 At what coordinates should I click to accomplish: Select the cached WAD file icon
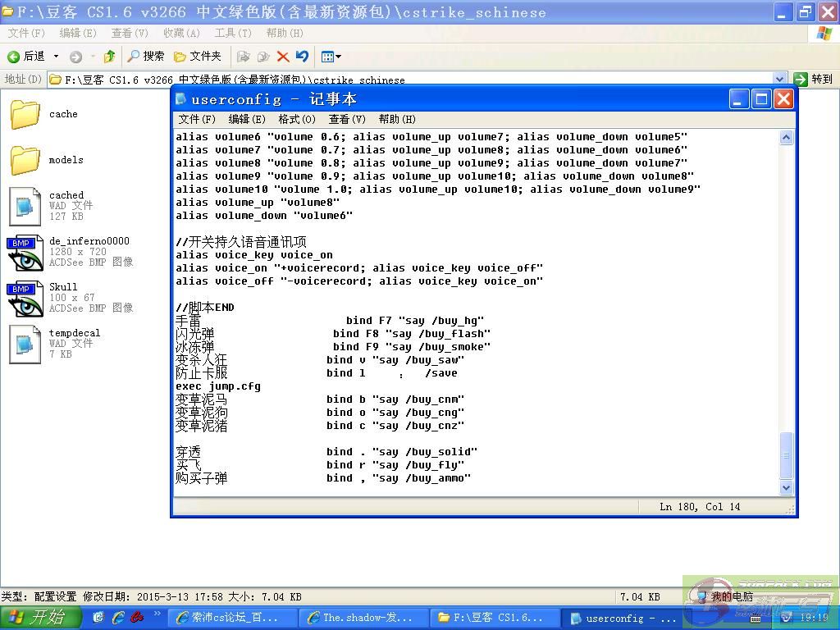(x=25, y=206)
